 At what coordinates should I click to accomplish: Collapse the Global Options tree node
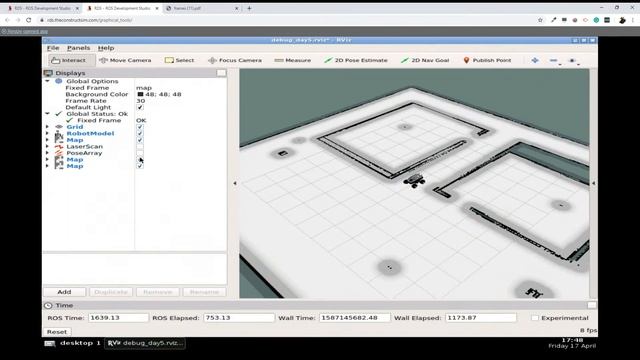tap(47, 81)
